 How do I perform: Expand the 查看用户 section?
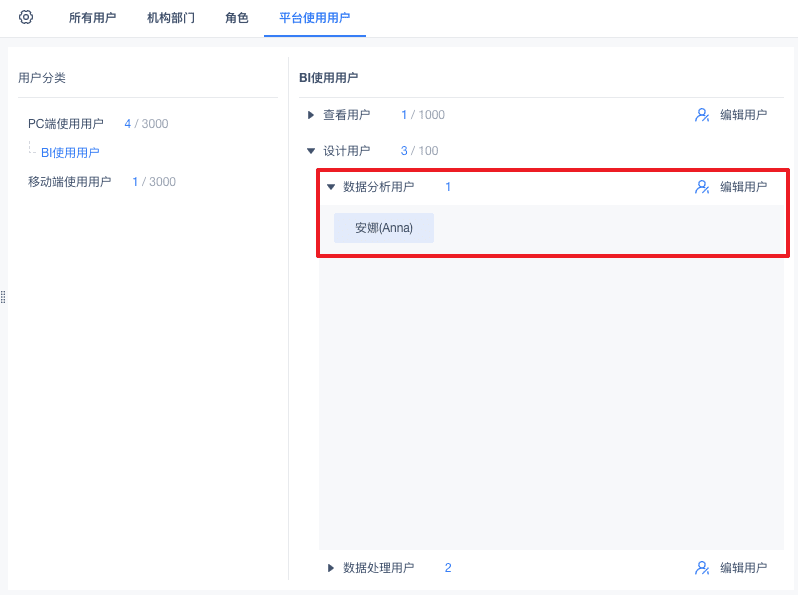tap(311, 115)
